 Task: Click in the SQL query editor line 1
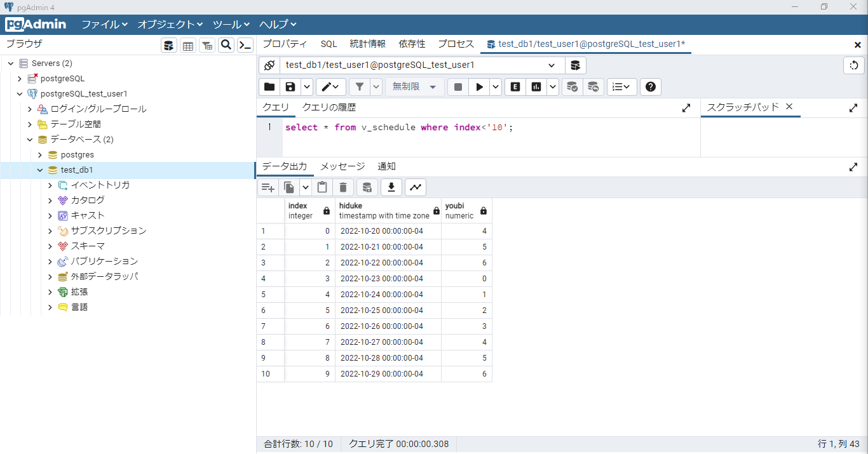click(x=491, y=128)
